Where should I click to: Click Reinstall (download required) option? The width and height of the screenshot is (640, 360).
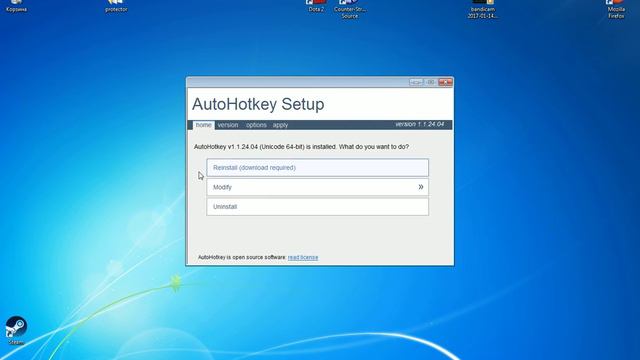tap(318, 168)
